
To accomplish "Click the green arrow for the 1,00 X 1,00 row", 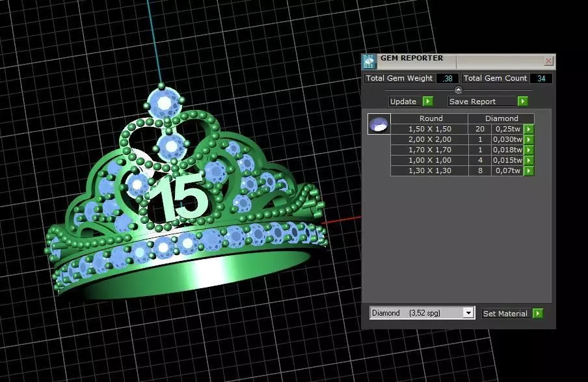I will point(529,160).
